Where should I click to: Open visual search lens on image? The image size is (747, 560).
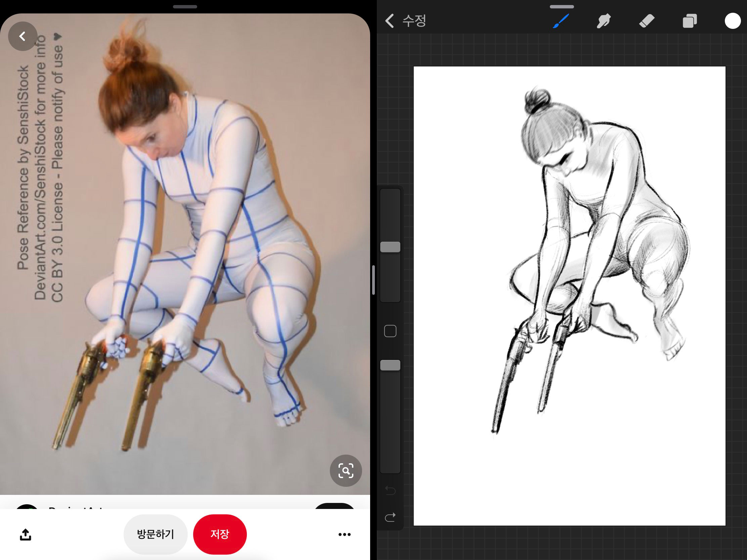pyautogui.click(x=346, y=471)
